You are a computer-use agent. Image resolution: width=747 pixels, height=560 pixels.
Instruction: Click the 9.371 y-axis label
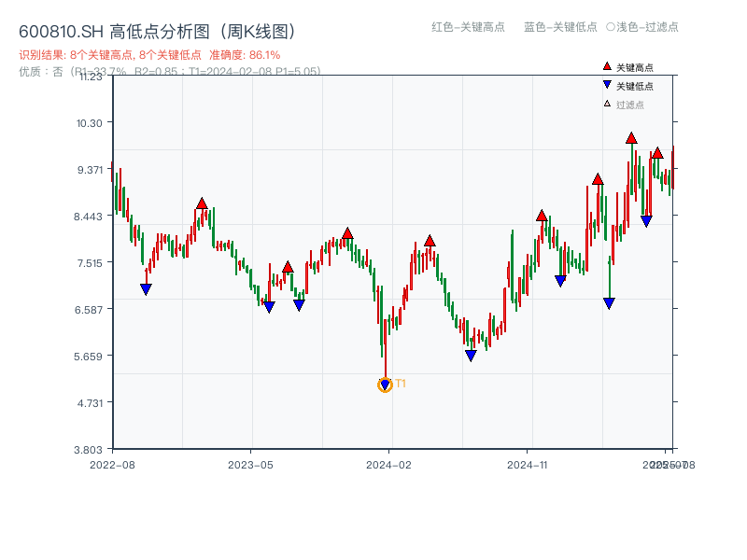[x=90, y=170]
